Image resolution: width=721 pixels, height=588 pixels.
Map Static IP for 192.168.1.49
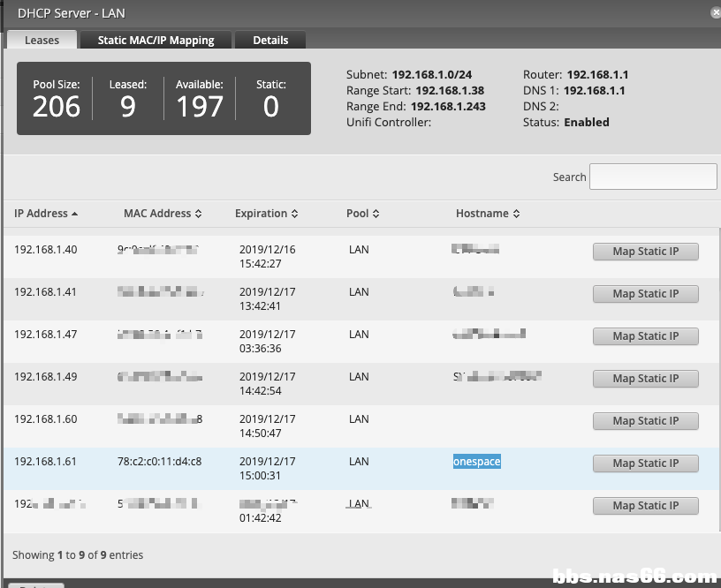click(x=646, y=379)
